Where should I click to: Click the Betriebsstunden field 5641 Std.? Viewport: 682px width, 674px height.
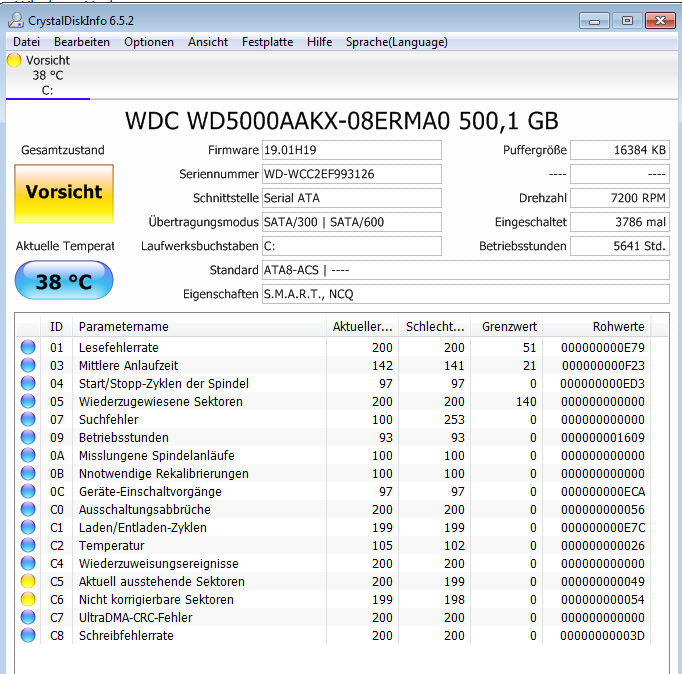620,246
